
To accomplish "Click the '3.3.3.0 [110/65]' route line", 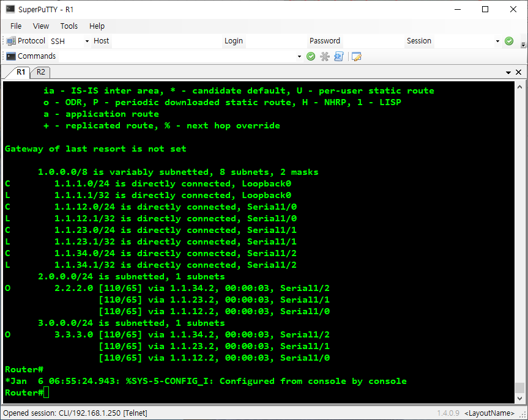I will (168, 334).
